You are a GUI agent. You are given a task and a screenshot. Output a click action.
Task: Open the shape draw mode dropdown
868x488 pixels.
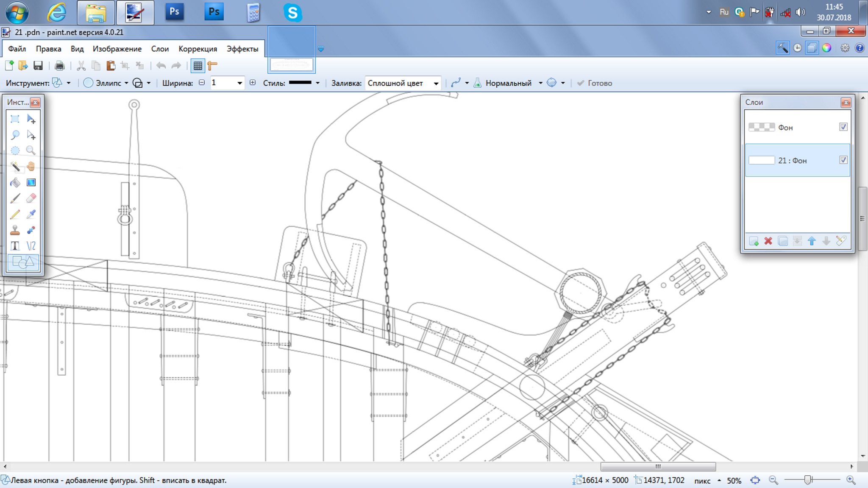pyautogui.click(x=142, y=83)
